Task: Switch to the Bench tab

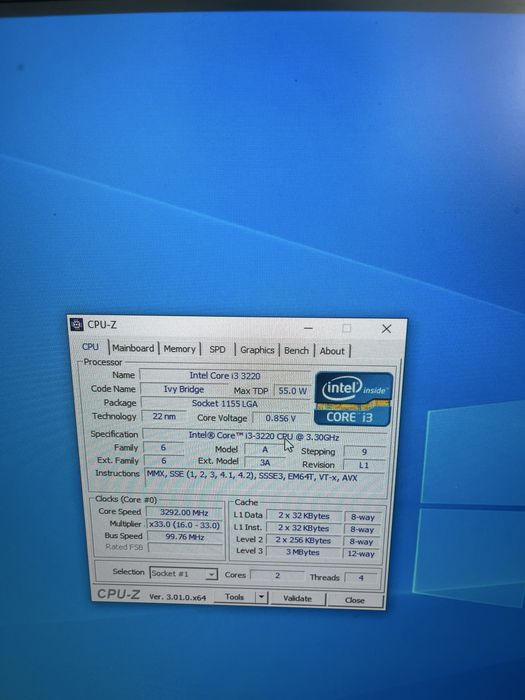Action: point(296,351)
